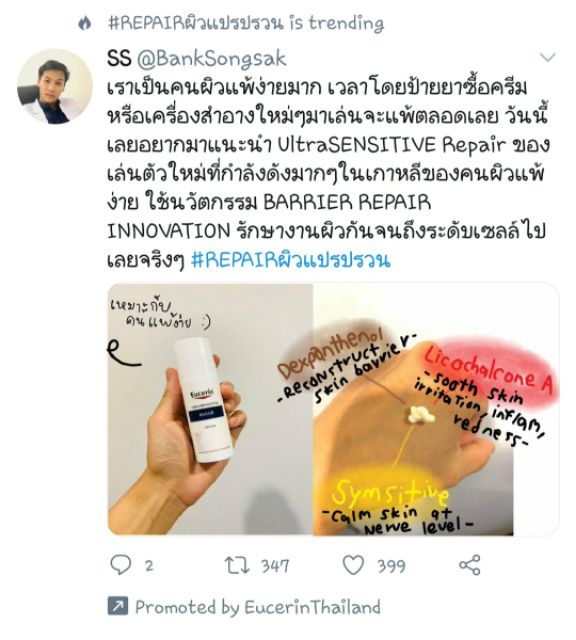The height and width of the screenshot is (640, 576).
Task: Open the @BankSongsak handle
Action: tap(211, 59)
